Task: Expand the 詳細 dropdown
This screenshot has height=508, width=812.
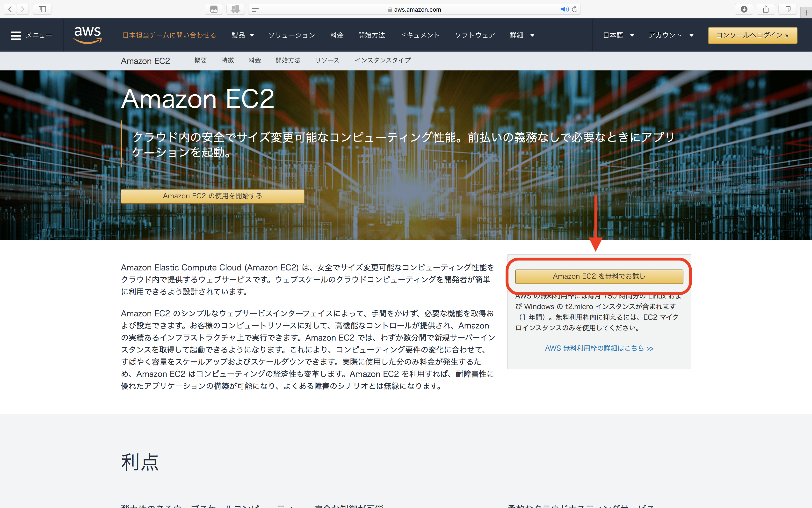Action: point(522,35)
